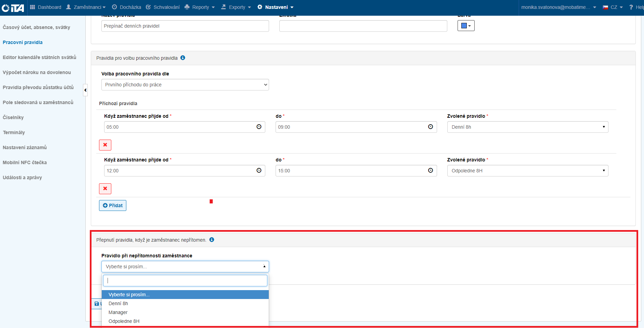Click clock icon in 15:00 end time field
Image resolution: width=644 pixels, height=328 pixels.
(430, 171)
